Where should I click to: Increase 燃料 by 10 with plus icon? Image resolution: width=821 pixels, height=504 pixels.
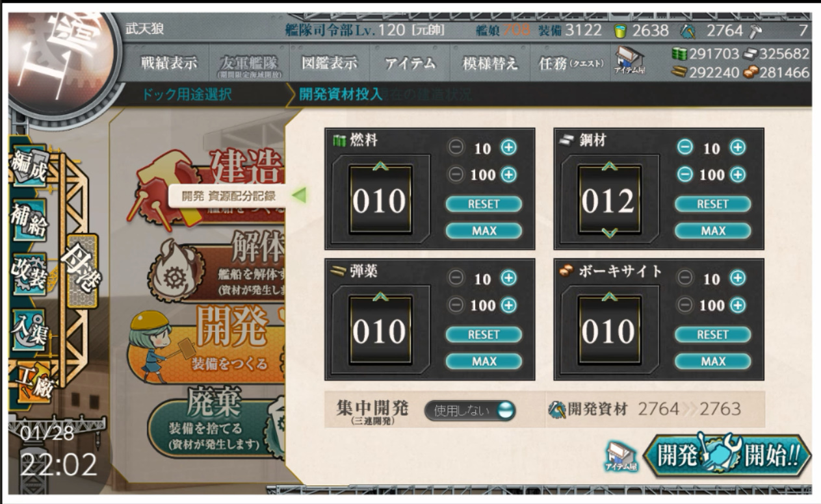508,147
